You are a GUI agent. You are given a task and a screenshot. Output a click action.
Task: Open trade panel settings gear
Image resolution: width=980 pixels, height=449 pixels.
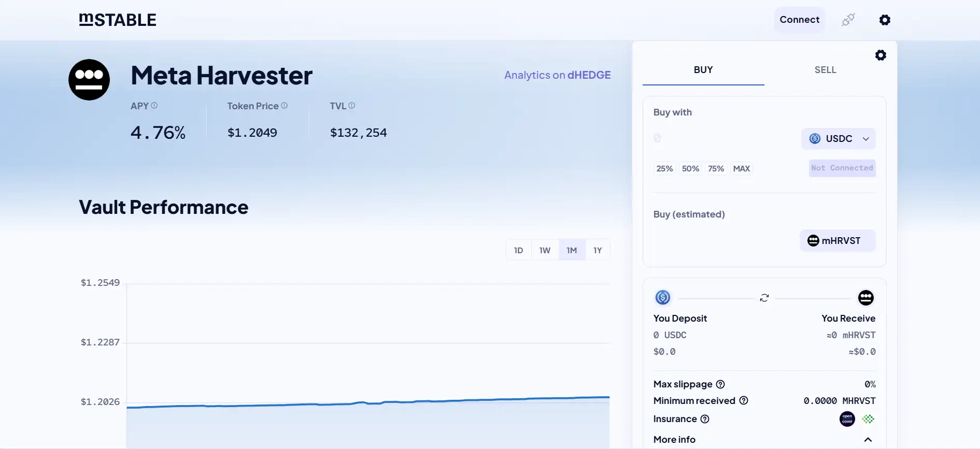pos(880,55)
